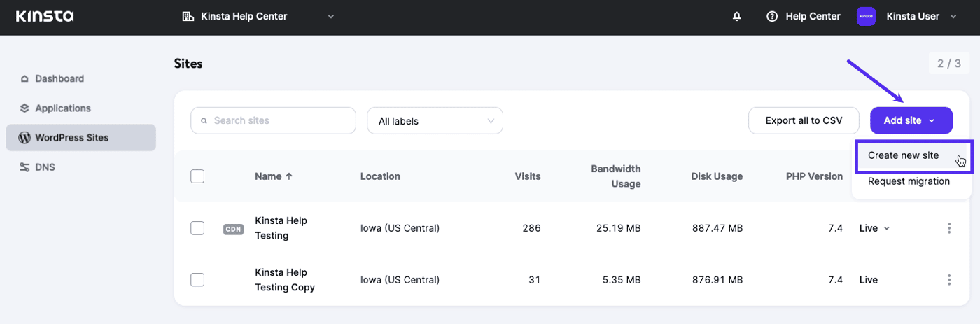The width and height of the screenshot is (980, 324).
Task: Go to Applications in the sidebar
Action: coord(63,108)
